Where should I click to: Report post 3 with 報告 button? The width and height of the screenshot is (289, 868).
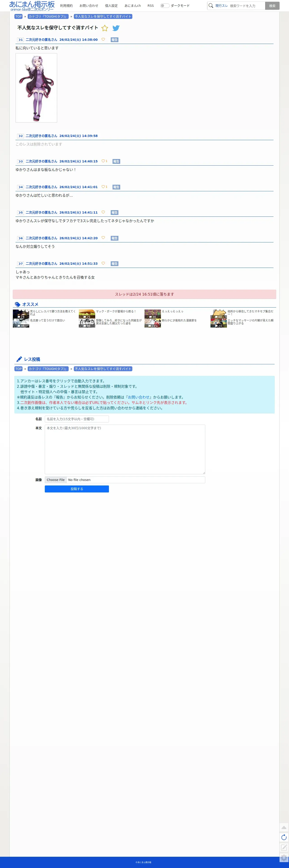point(116,161)
